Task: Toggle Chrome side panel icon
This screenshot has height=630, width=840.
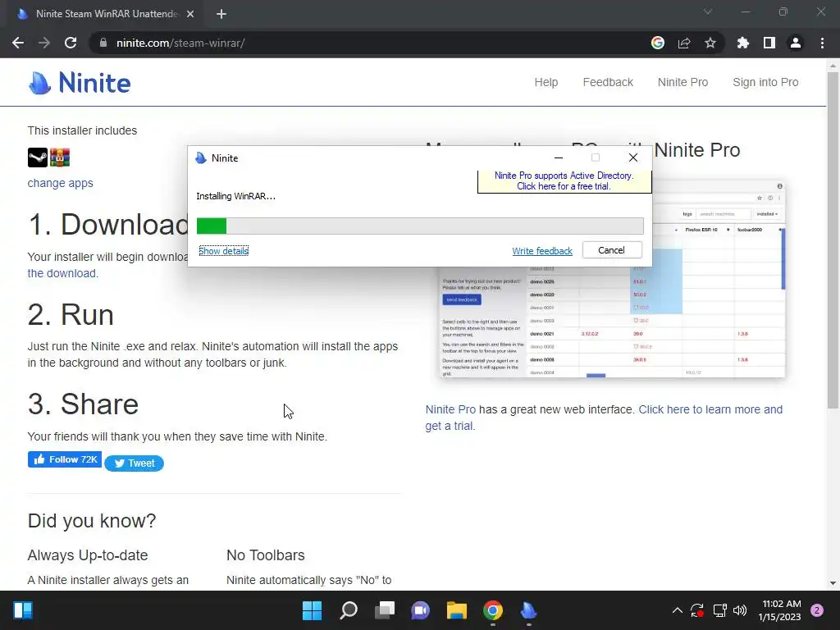Action: pyautogui.click(x=769, y=43)
